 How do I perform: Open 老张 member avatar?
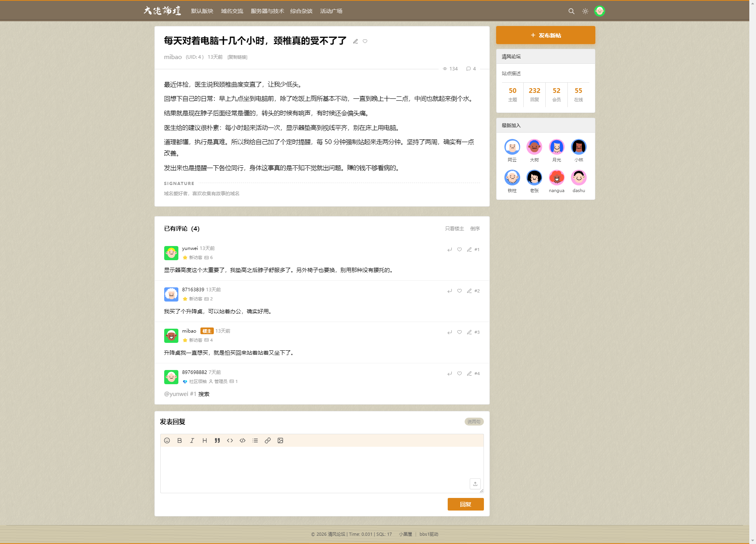point(534,178)
